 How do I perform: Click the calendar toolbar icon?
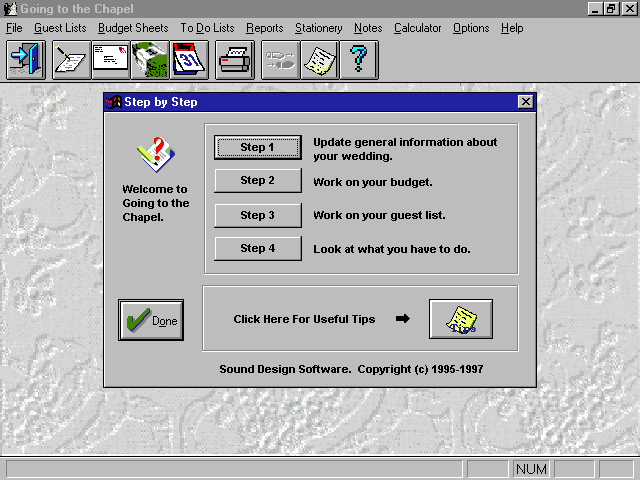190,60
